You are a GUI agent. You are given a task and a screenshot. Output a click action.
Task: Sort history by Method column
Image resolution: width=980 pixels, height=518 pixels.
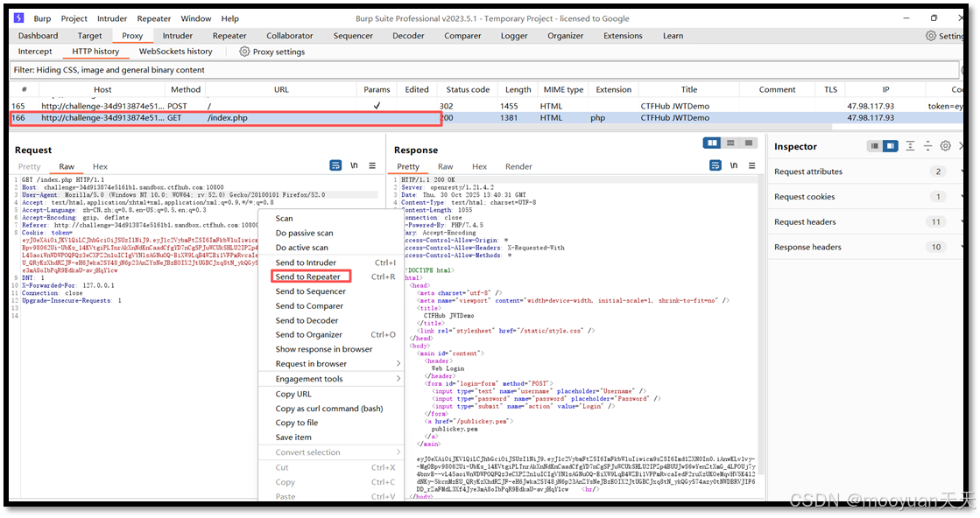pyautogui.click(x=186, y=89)
